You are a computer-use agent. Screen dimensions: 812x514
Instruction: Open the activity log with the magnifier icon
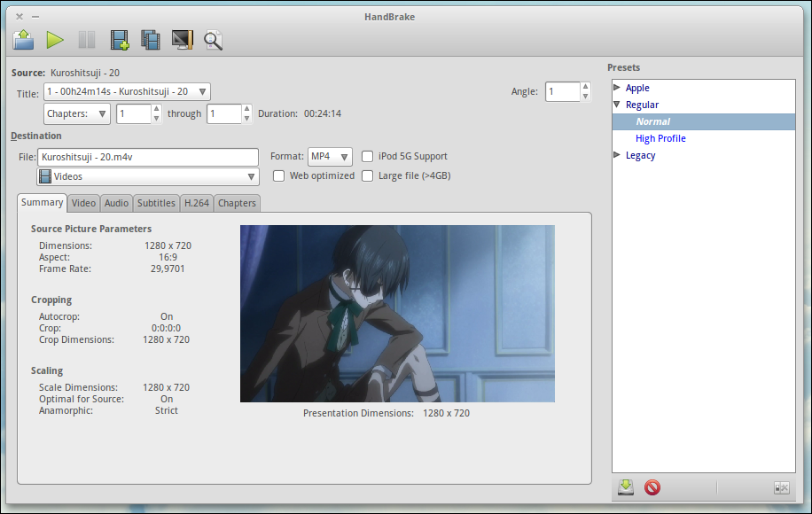coord(213,40)
